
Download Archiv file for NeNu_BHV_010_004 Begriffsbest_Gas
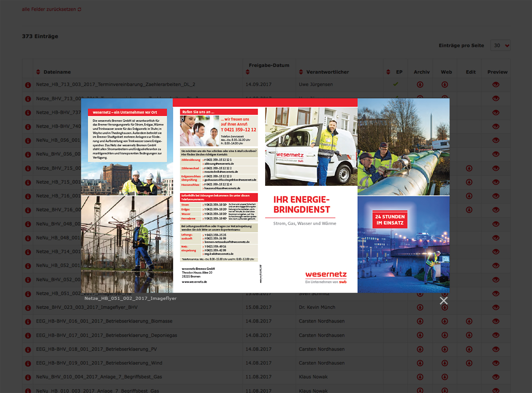click(420, 377)
